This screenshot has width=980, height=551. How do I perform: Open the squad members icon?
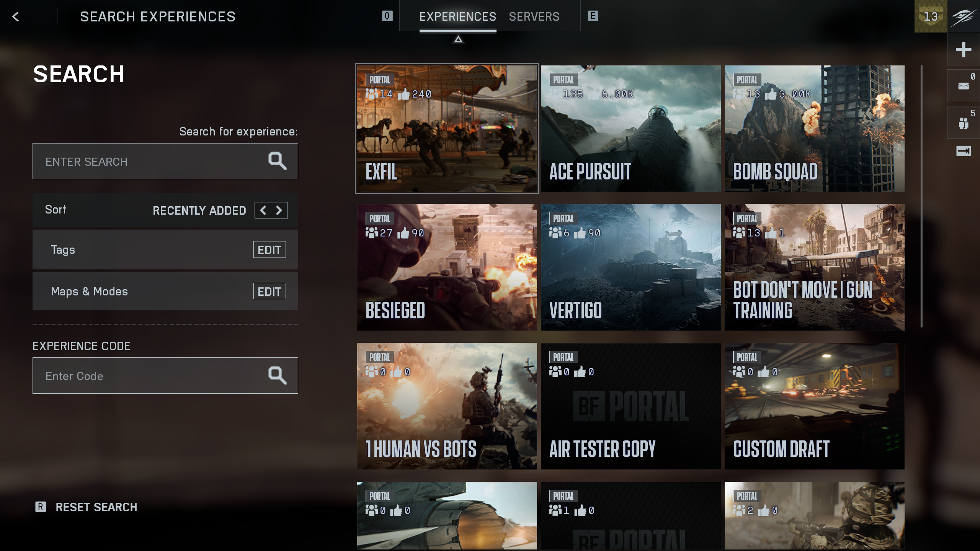[963, 123]
